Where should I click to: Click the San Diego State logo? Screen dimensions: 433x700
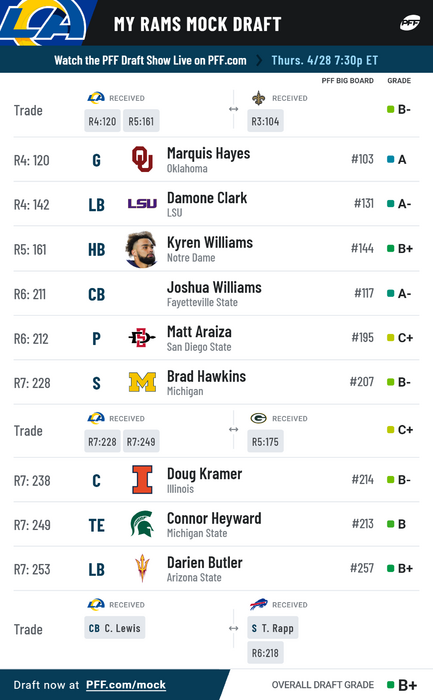[x=142, y=338]
